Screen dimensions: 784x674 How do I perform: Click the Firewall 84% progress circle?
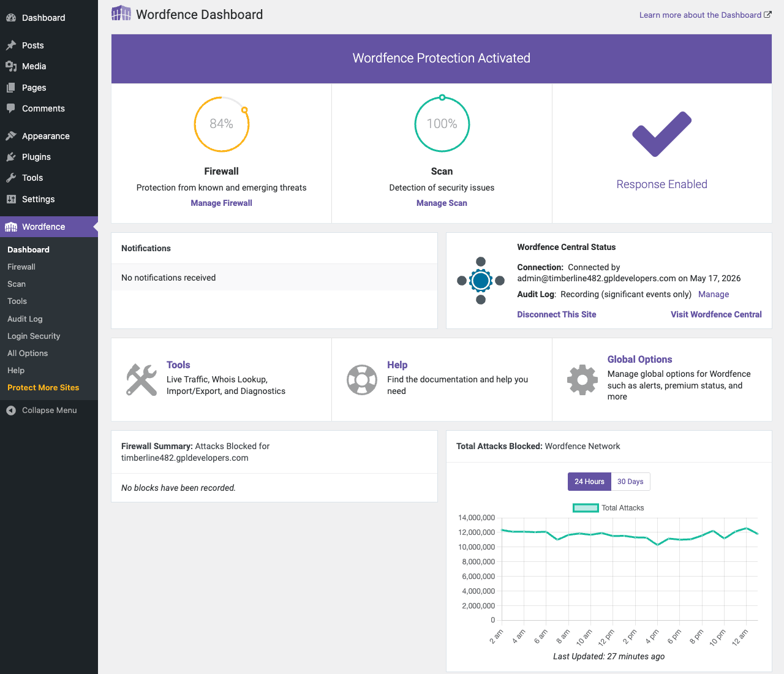(221, 124)
